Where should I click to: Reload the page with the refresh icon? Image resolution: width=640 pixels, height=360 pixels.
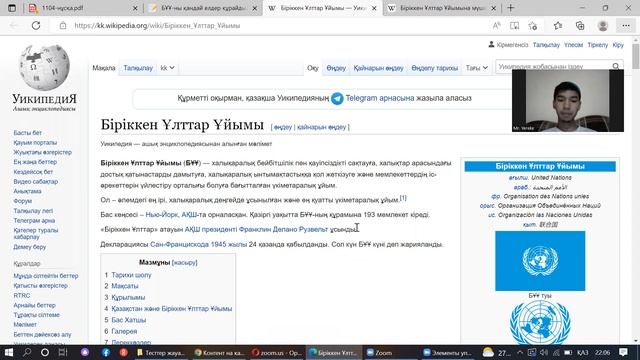coord(36,25)
